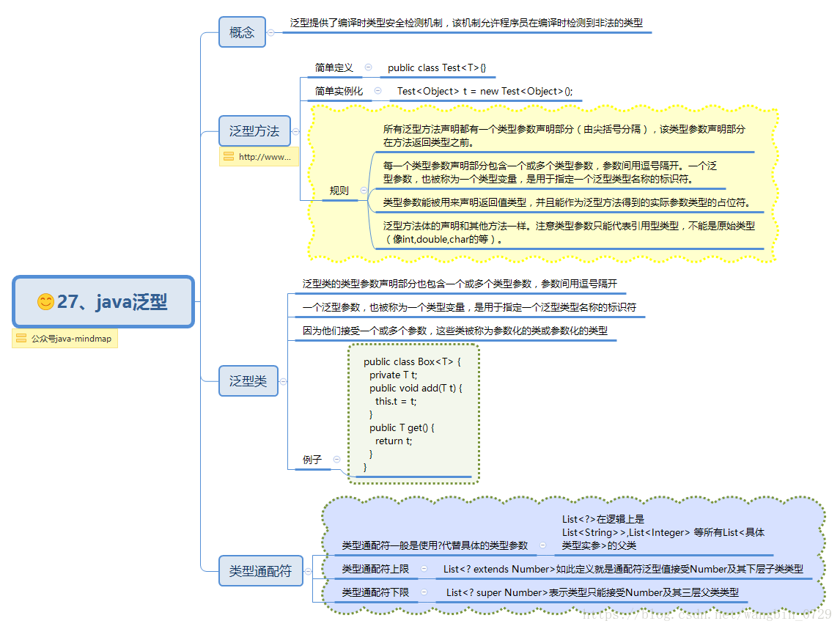Collapse the 简单定义 subtopic toggle

[369, 67]
